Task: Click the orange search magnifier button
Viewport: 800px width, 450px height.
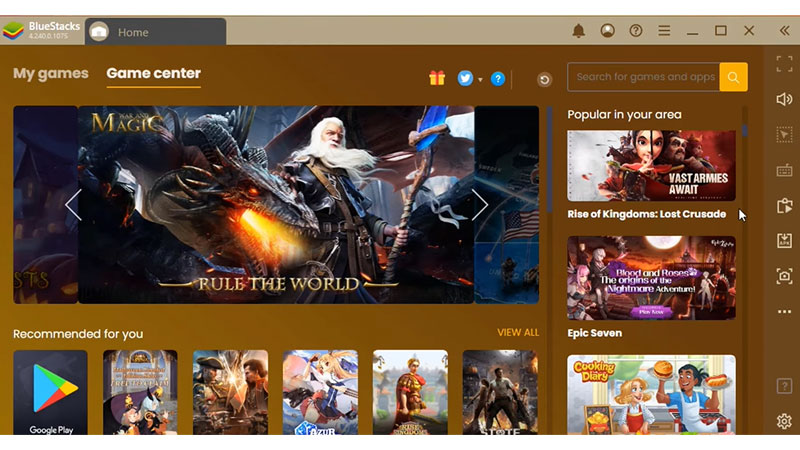Action: pyautogui.click(x=733, y=77)
